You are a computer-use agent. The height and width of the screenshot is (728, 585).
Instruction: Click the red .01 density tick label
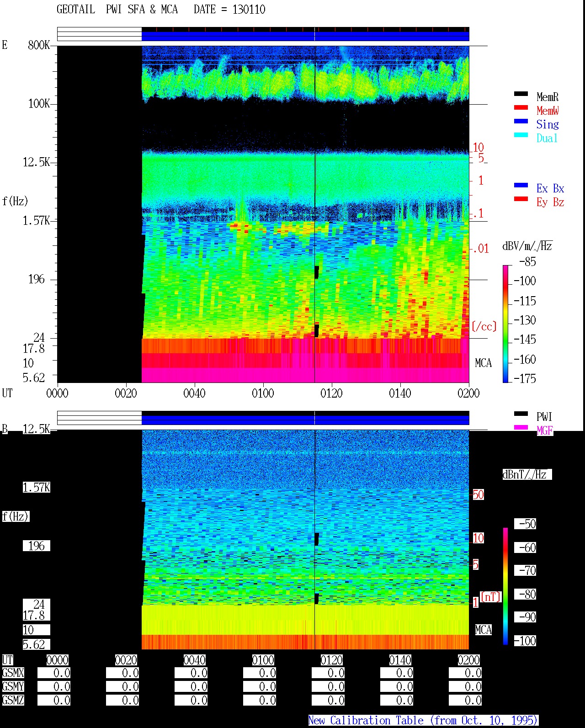[481, 249]
